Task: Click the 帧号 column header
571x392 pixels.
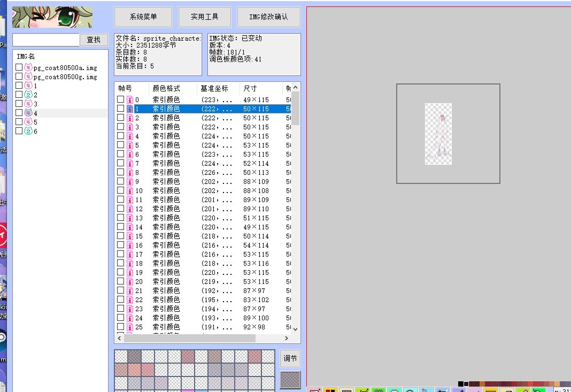Action: click(132, 88)
